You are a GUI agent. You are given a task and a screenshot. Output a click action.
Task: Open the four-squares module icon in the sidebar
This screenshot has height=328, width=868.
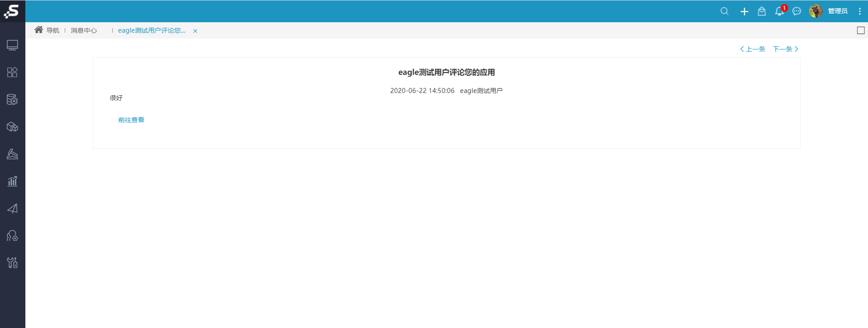pos(12,72)
